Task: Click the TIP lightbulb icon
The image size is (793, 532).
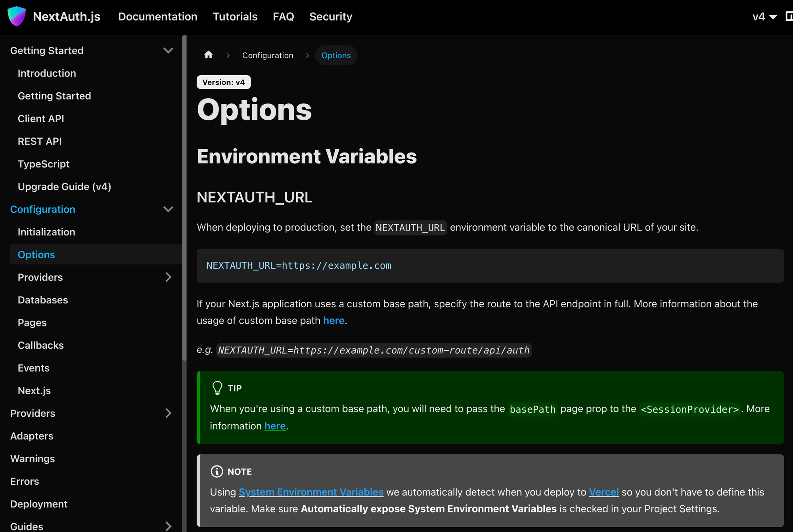Action: pos(217,388)
